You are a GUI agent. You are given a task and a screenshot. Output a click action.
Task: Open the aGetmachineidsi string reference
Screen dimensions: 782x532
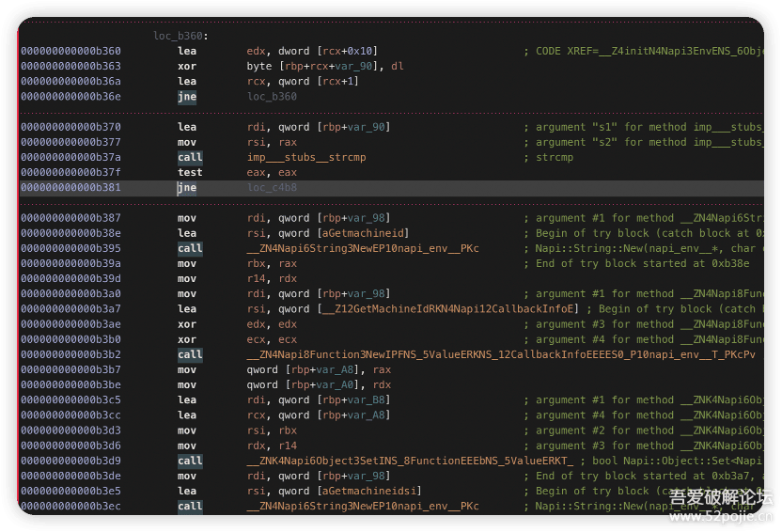(x=370, y=491)
